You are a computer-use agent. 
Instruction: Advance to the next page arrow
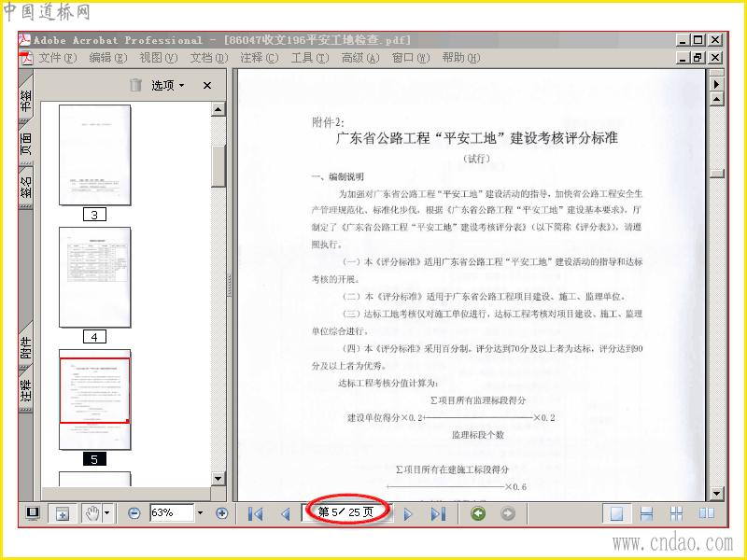[x=408, y=514]
